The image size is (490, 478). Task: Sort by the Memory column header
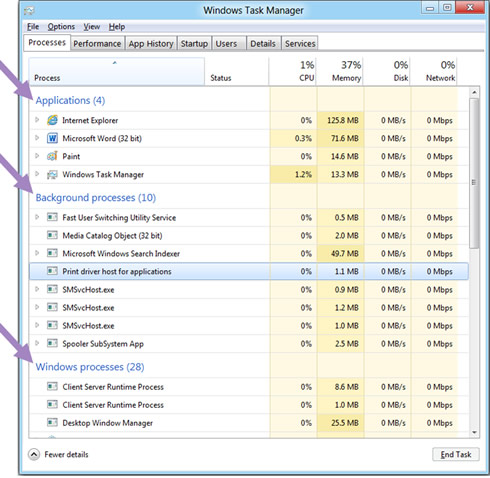point(340,72)
